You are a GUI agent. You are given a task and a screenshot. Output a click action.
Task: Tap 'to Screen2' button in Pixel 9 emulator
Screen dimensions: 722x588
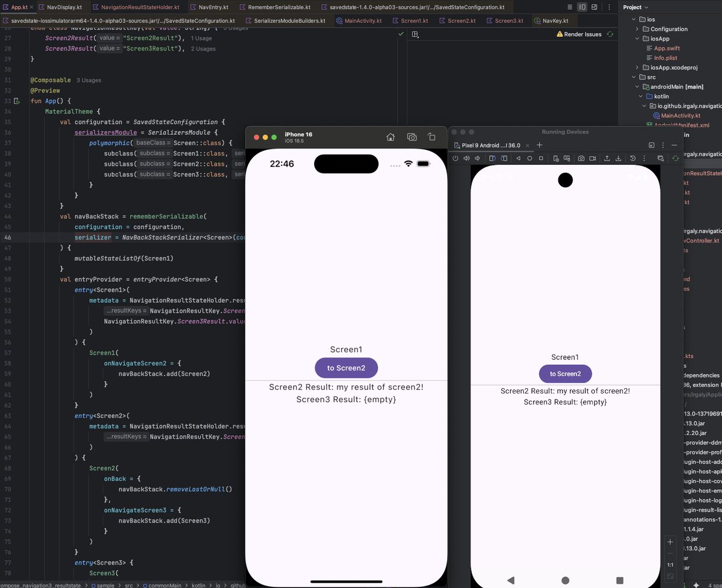tap(565, 374)
